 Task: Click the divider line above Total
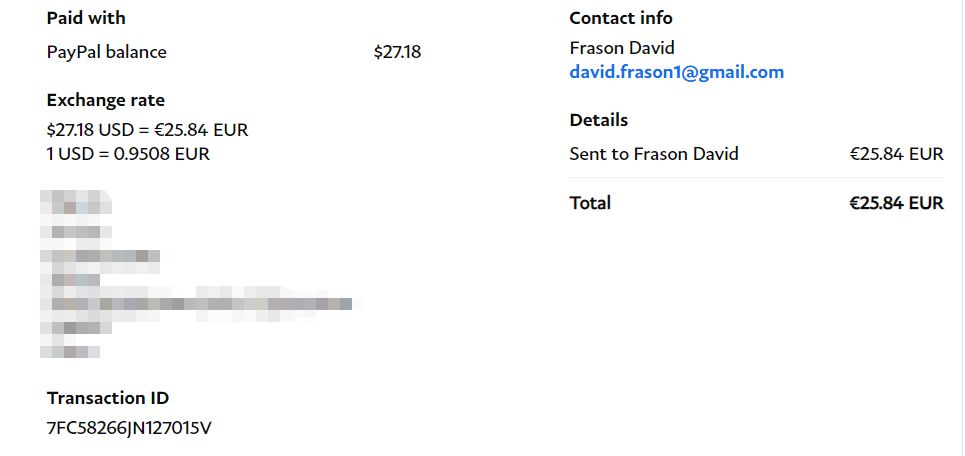coord(756,178)
